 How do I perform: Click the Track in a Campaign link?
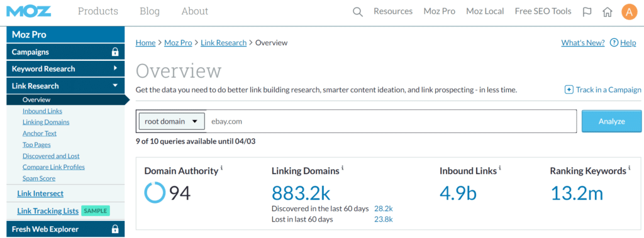point(608,90)
